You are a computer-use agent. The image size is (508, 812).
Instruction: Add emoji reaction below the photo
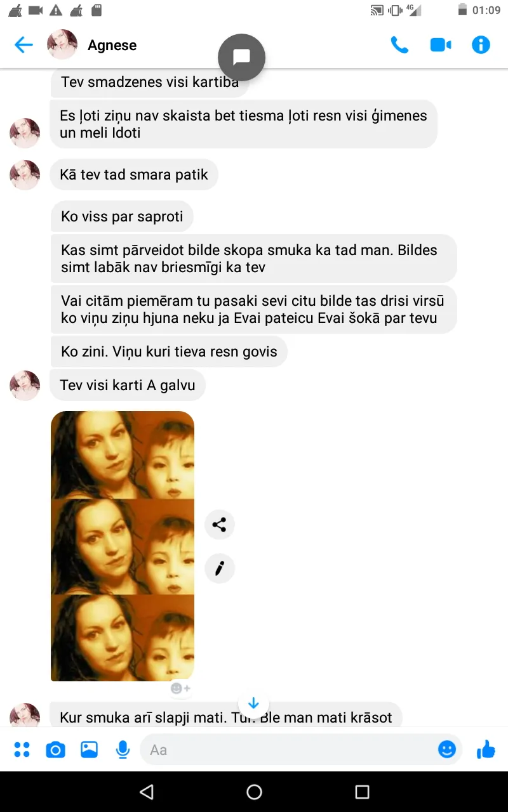180,688
